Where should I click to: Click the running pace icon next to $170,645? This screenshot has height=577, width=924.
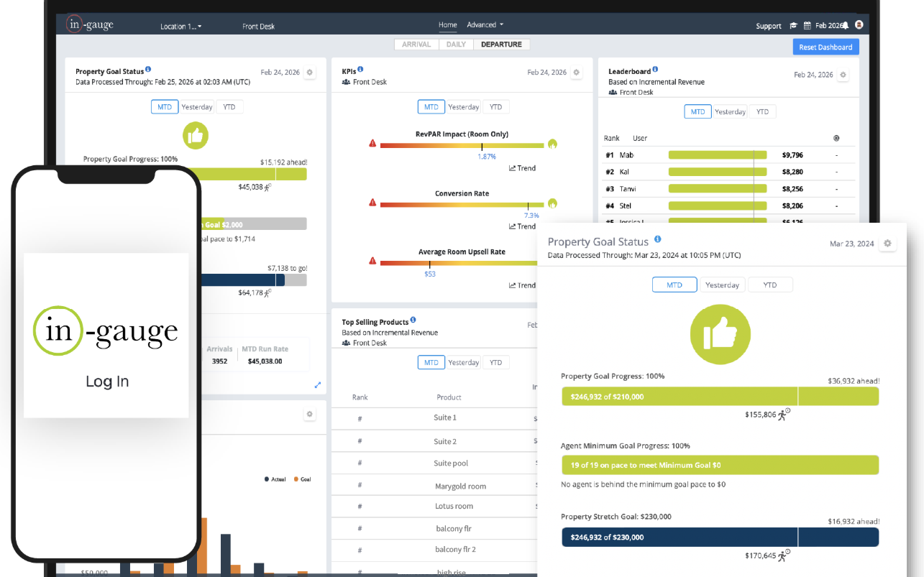coord(784,555)
